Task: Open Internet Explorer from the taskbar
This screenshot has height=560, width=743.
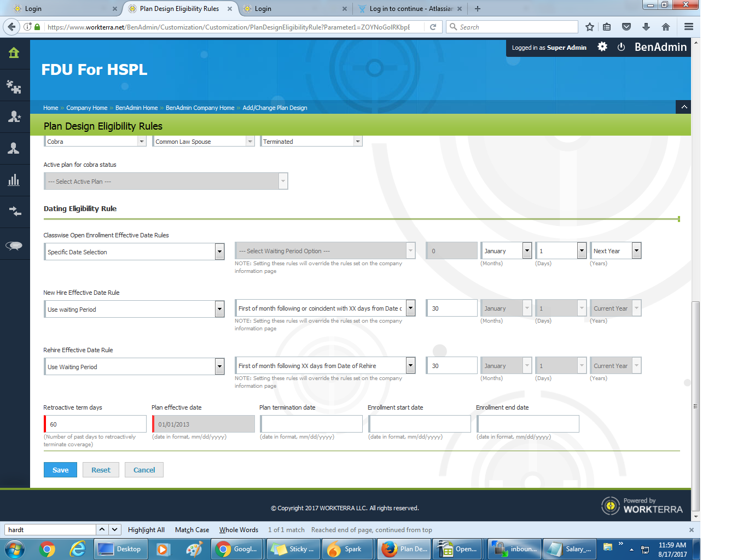Action: click(78, 549)
